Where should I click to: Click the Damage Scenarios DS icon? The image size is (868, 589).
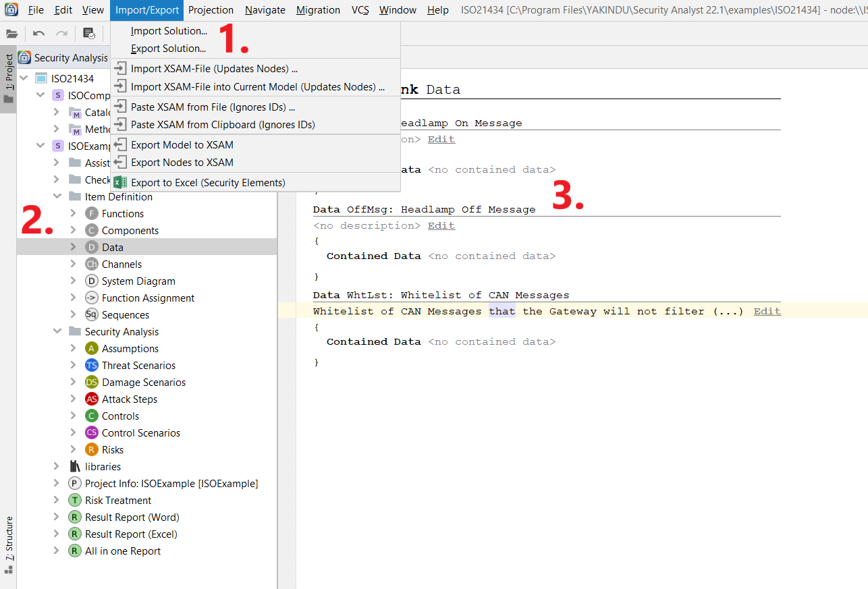(x=92, y=382)
